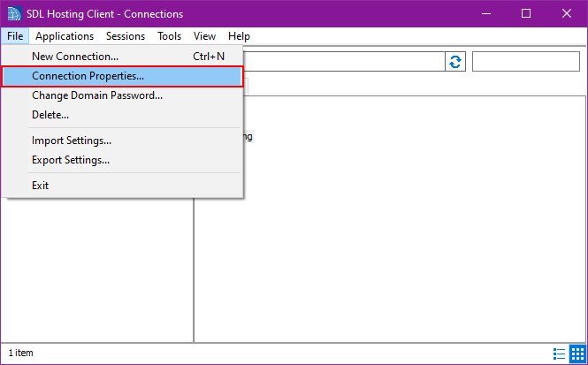The width and height of the screenshot is (588, 365).
Task: Open the File menu
Action: (15, 36)
